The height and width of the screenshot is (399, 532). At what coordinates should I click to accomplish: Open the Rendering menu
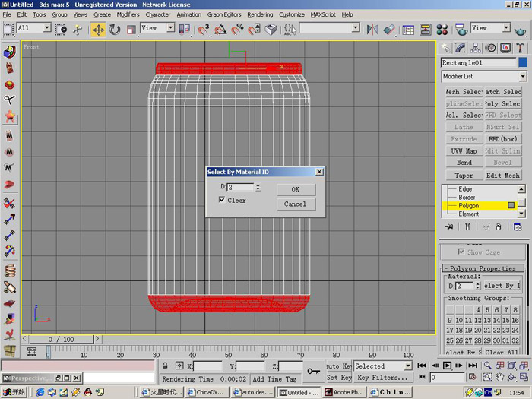pos(260,14)
